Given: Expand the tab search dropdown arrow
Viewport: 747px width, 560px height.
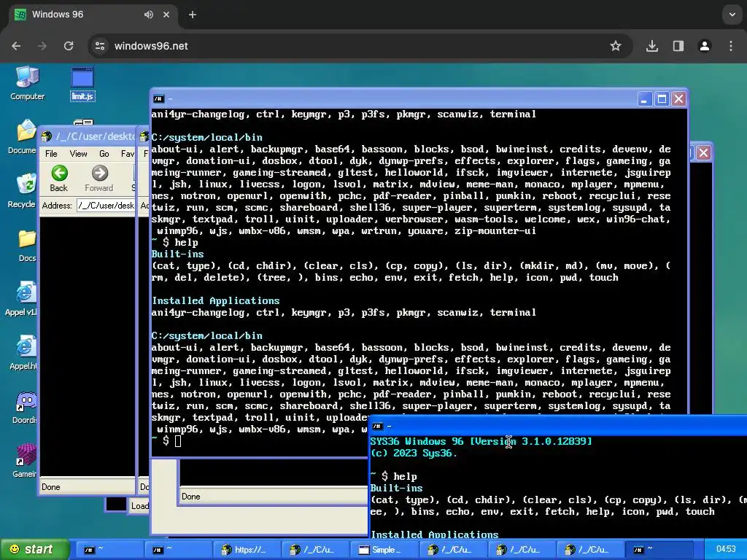Looking at the screenshot, I should click(732, 15).
